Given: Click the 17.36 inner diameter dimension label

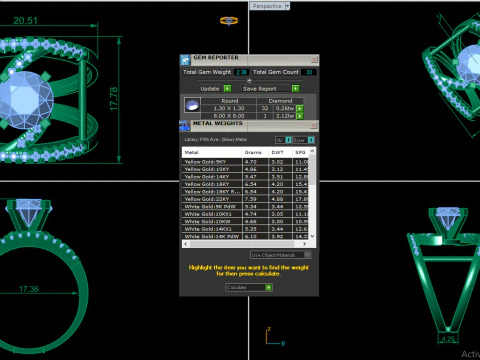Looking at the screenshot, I should coord(29,289).
